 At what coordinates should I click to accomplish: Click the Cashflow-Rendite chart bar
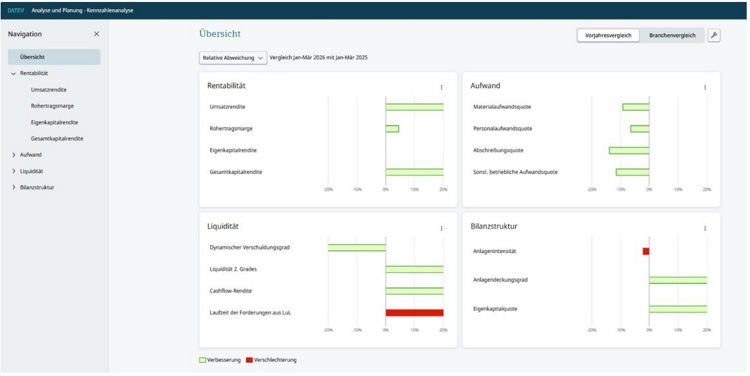(x=414, y=291)
